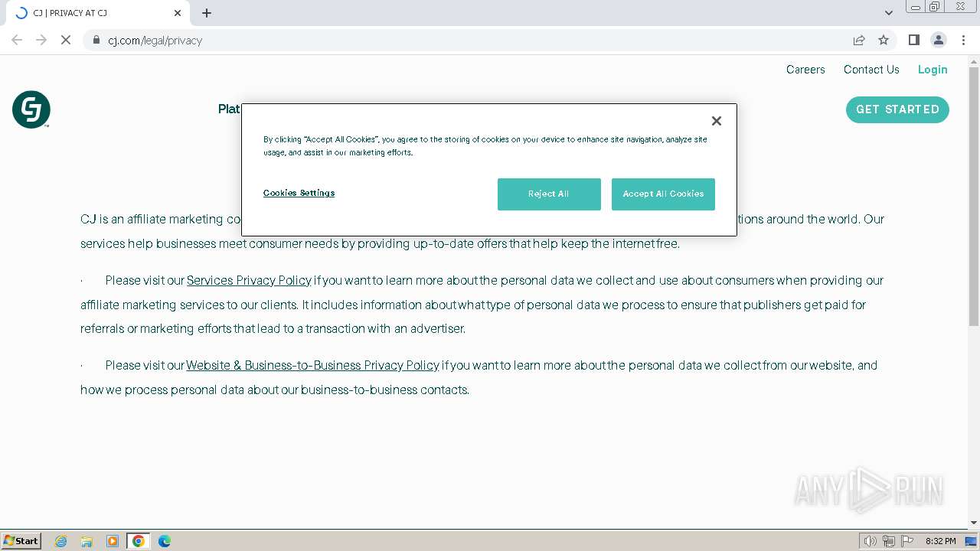Click the address bar URL
The image size is (980, 551).
coord(155,41)
